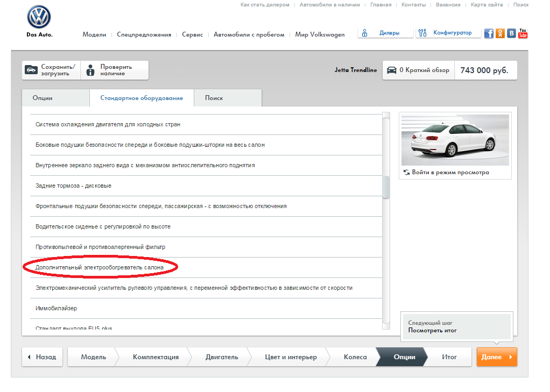
Task: Select Система охлаждения двигателя для холодных стран
Action: (x=206, y=124)
